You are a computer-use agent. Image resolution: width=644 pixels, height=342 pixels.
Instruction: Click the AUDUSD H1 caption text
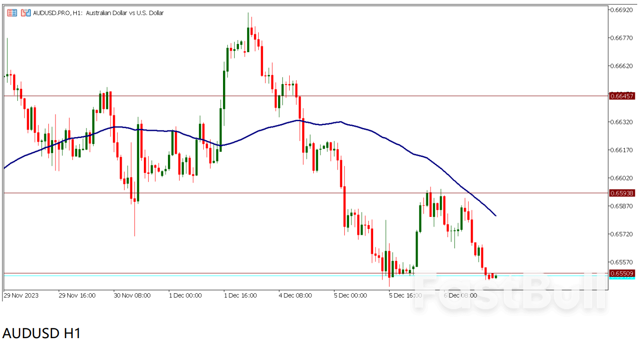[x=42, y=333]
